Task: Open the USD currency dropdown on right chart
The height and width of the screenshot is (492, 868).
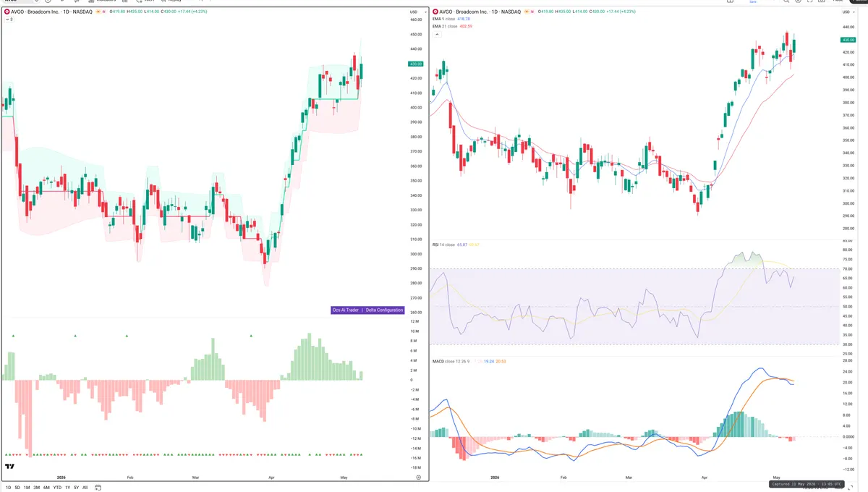Action: click(848, 12)
